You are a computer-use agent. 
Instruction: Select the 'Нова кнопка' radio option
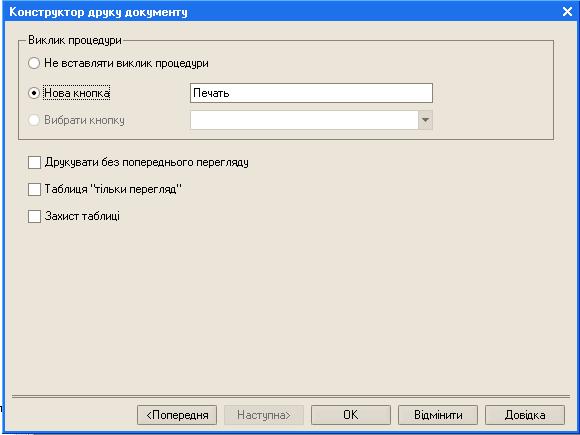pos(34,93)
